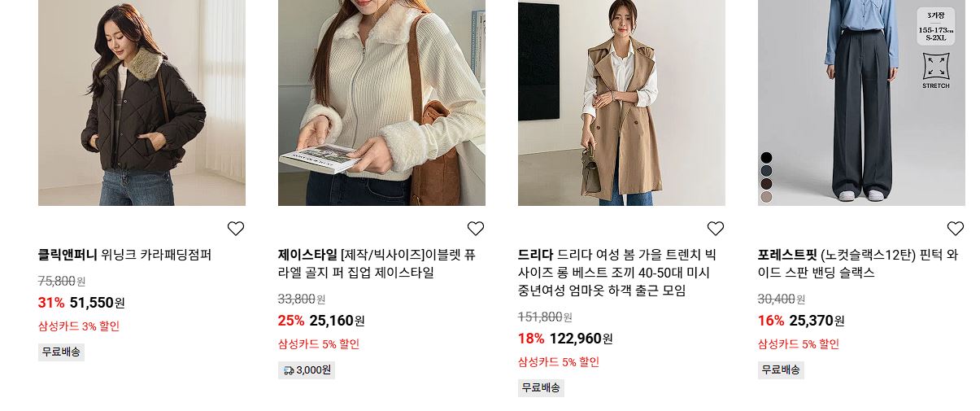Screen dimensions: 980x411
Task: Open the quilted padding jacket product image
Action: [x=142, y=103]
